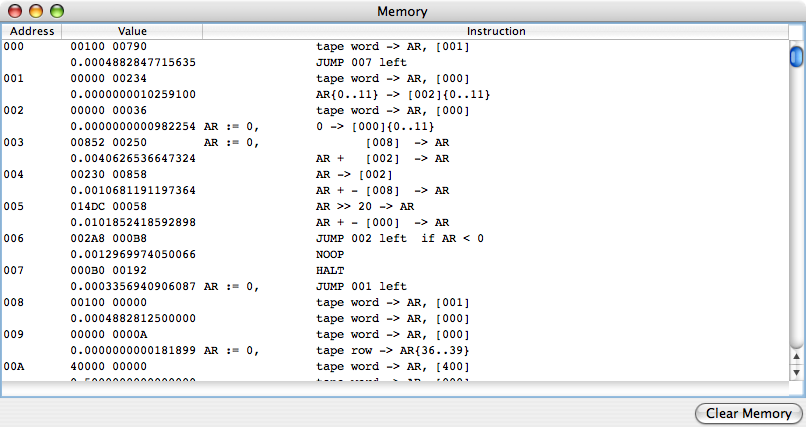Zoom the Memory window with green button
Screen dimensions: 806x427
(57, 11)
